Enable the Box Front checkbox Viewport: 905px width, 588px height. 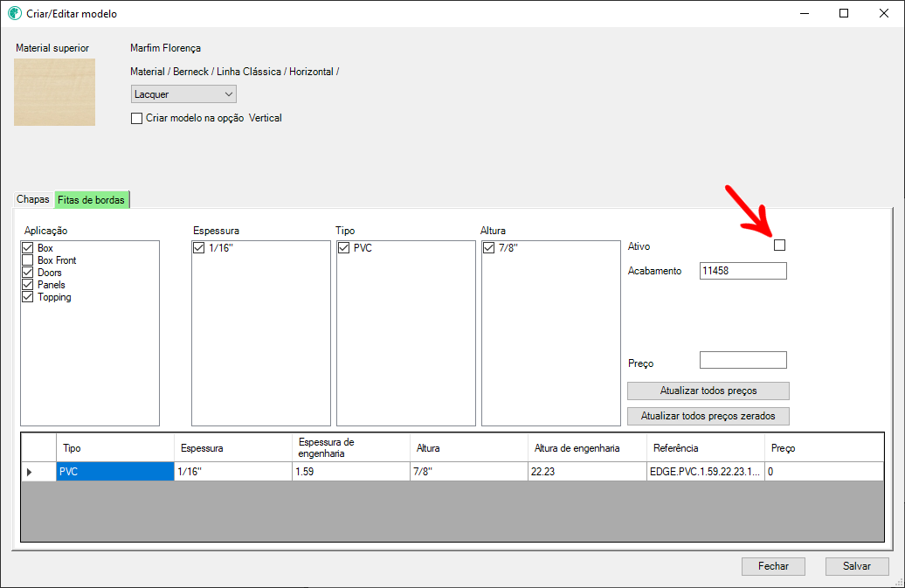[x=28, y=260]
